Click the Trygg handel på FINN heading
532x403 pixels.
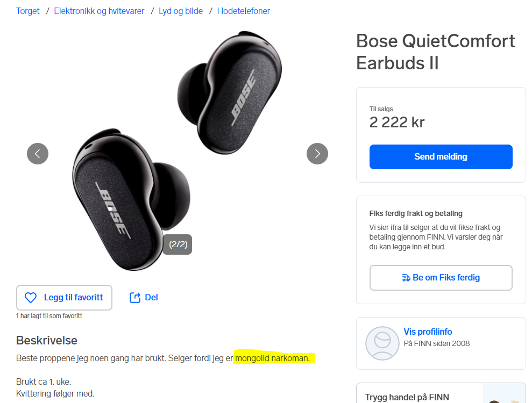pos(407,397)
